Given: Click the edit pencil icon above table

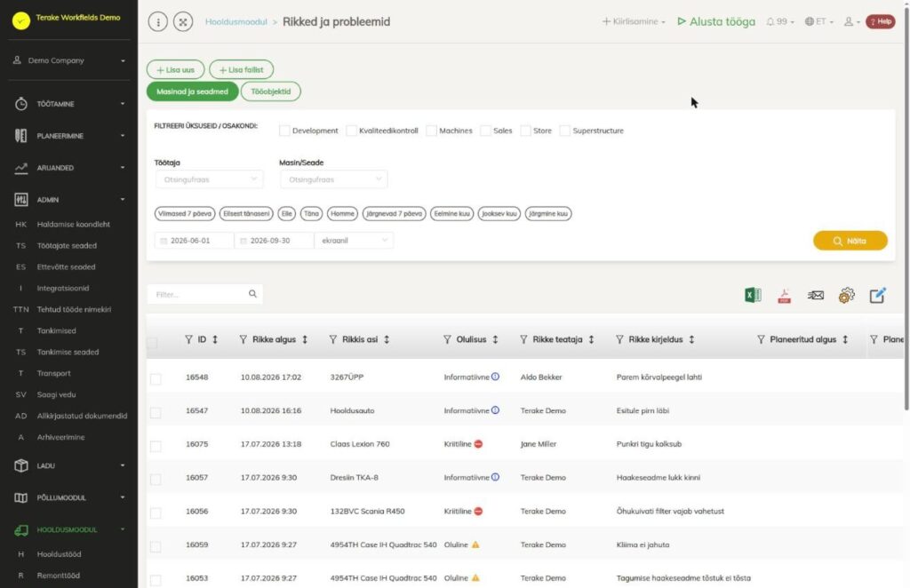Looking at the screenshot, I should [877, 295].
